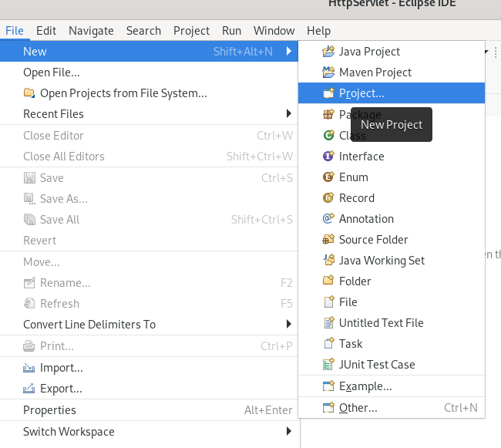Image resolution: width=501 pixels, height=448 pixels.
Task: Click the Save floppy disk icon
Action: [29, 177]
